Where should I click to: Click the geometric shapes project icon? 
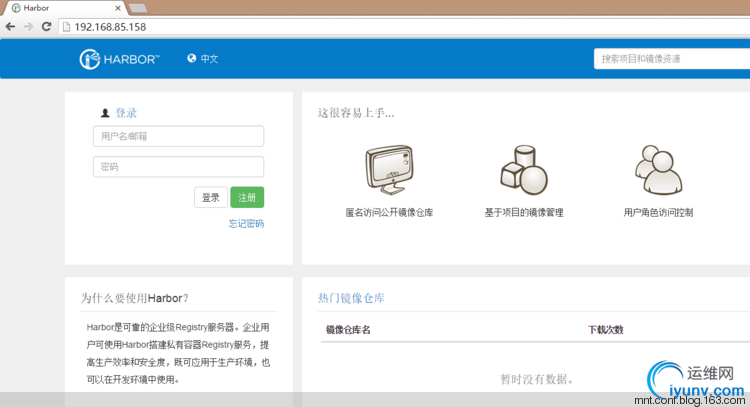click(x=524, y=170)
